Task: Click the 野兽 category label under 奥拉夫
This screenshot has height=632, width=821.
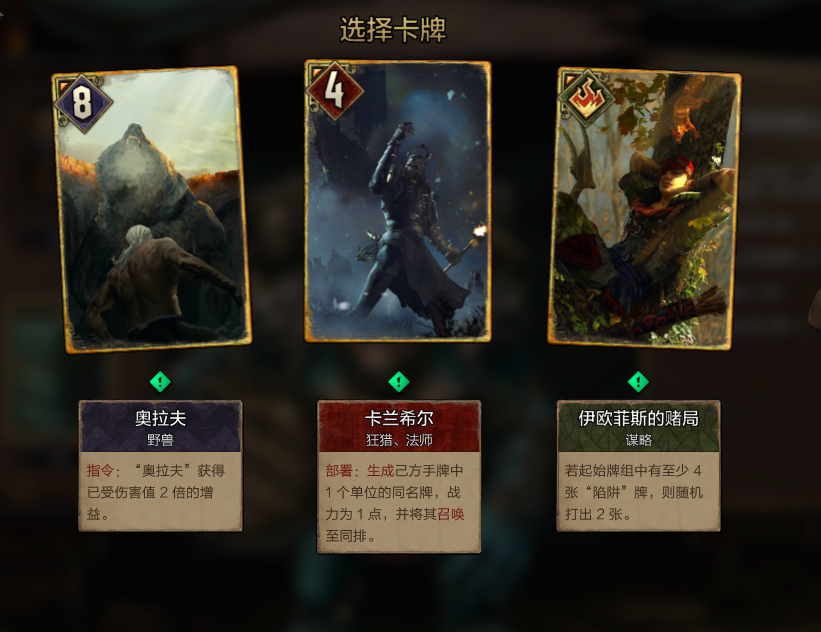Action: coord(160,440)
